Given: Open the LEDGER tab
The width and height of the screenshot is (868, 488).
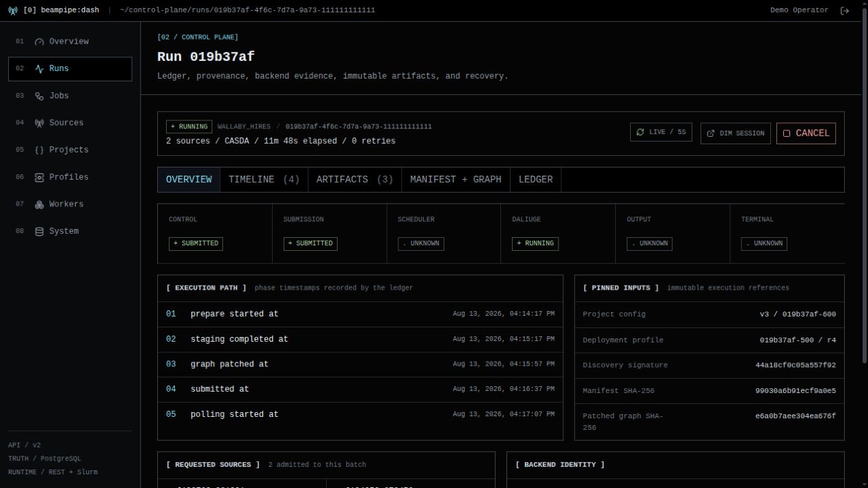Looking at the screenshot, I should tap(536, 179).
